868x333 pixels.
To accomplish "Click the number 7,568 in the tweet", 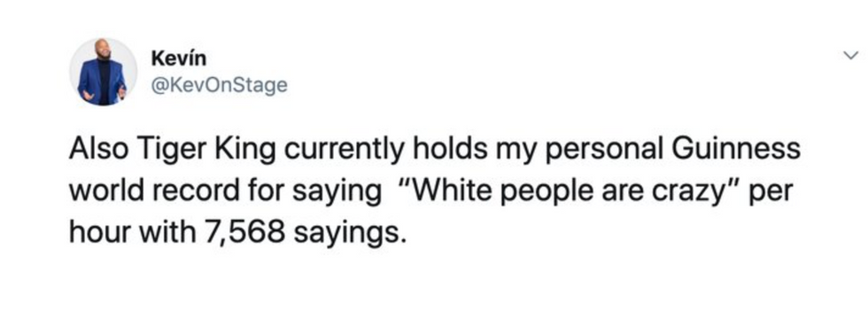I will (245, 232).
